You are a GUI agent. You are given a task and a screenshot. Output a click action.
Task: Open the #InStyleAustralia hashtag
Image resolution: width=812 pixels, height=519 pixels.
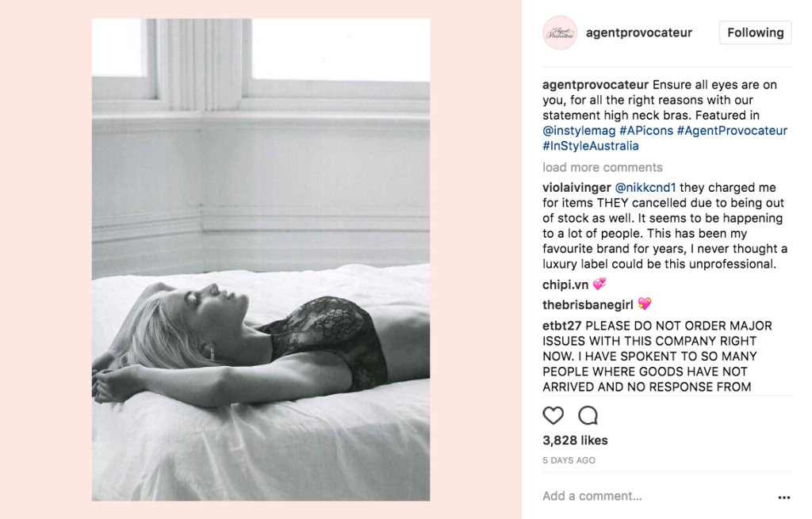(x=590, y=146)
